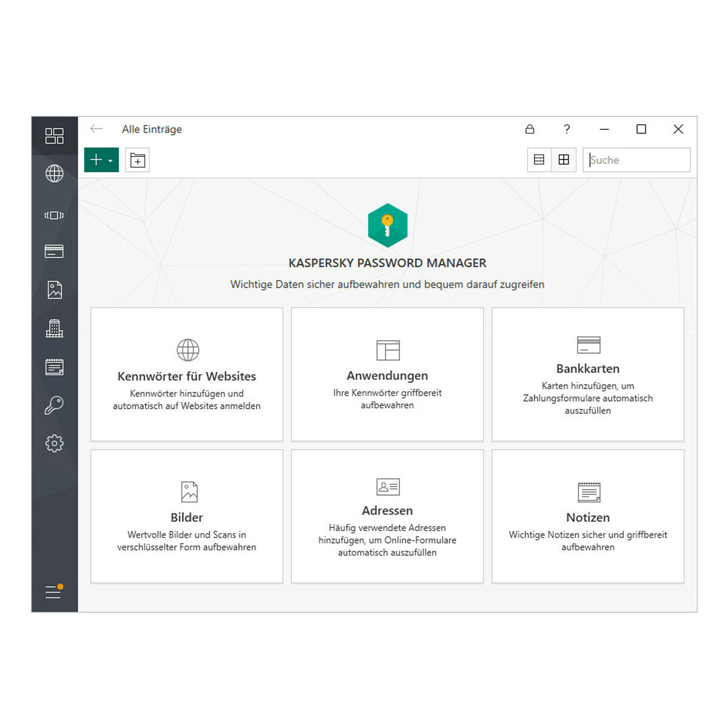Click the Suche search field

(637, 160)
